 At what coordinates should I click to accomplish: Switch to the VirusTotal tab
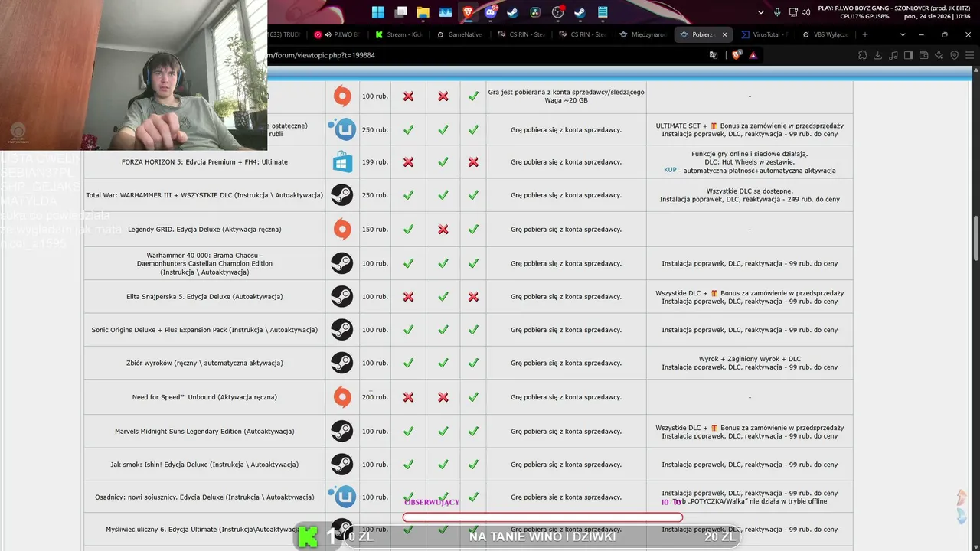[766, 34]
